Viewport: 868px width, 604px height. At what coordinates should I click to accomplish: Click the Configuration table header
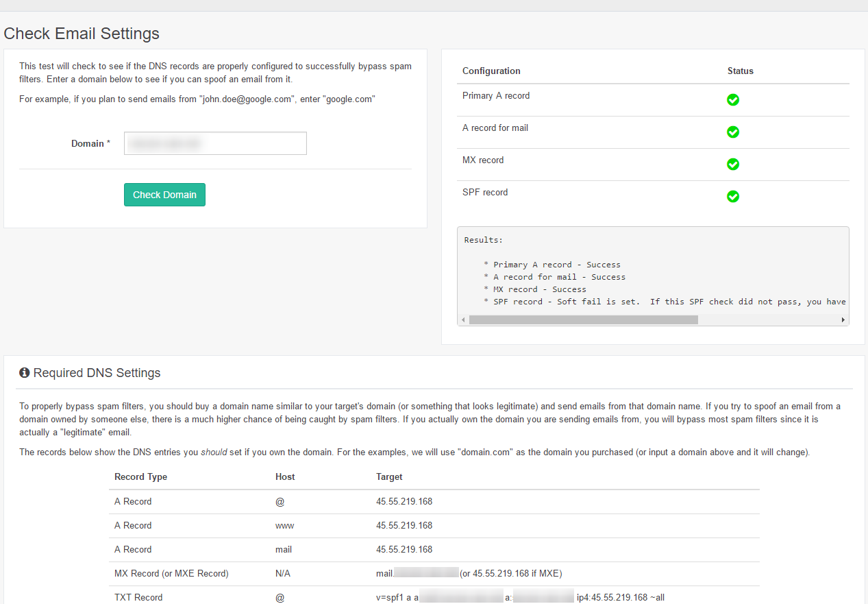coord(491,71)
